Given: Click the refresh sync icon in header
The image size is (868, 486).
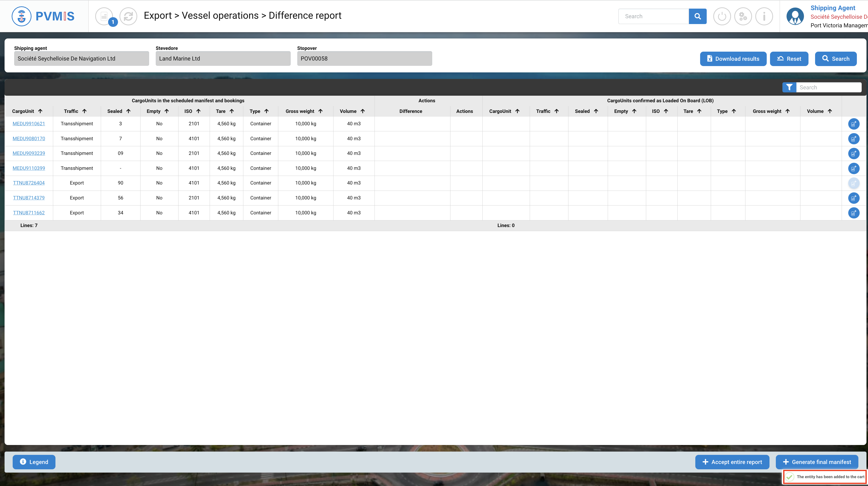Looking at the screenshot, I should 128,16.
